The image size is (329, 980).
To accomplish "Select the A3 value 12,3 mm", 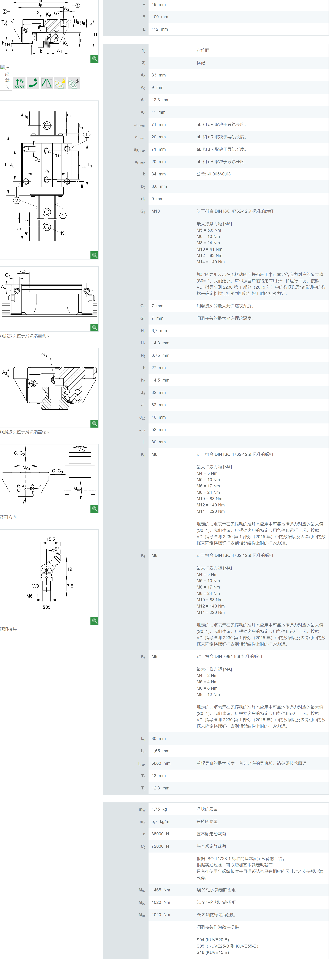I will click(x=161, y=100).
